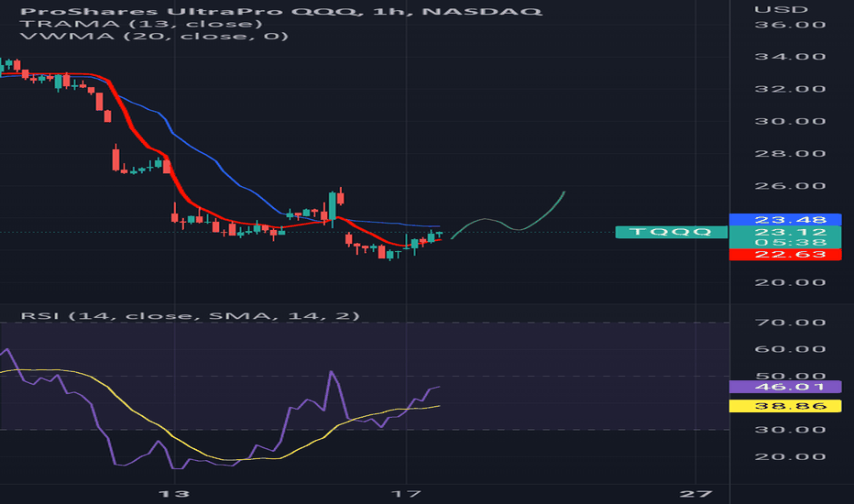The height and width of the screenshot is (504, 854).
Task: Click the ProShares UltraPro QQQ chart title
Action: [281, 11]
